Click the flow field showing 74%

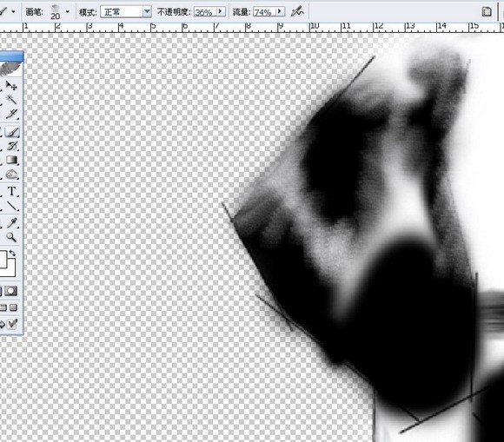[264, 12]
